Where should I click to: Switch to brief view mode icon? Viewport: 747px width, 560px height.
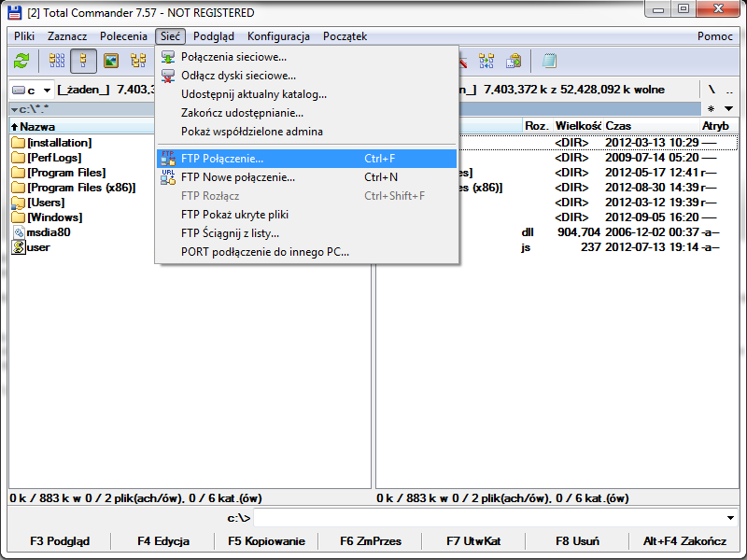[x=57, y=61]
